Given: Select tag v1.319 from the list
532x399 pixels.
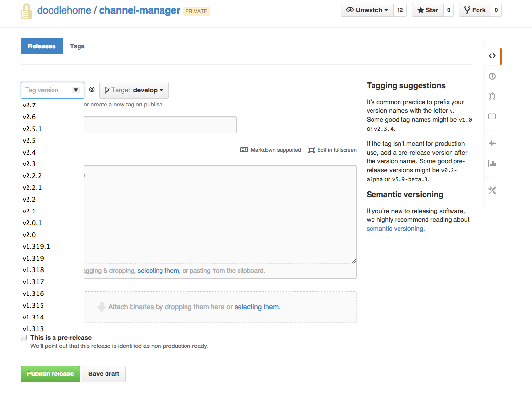Looking at the screenshot, I should point(52,258).
